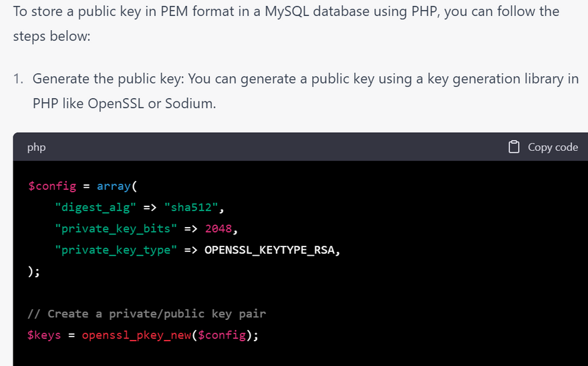Click the list number 1 marker
Image resolution: width=588 pixels, height=366 pixels.
click(19, 79)
